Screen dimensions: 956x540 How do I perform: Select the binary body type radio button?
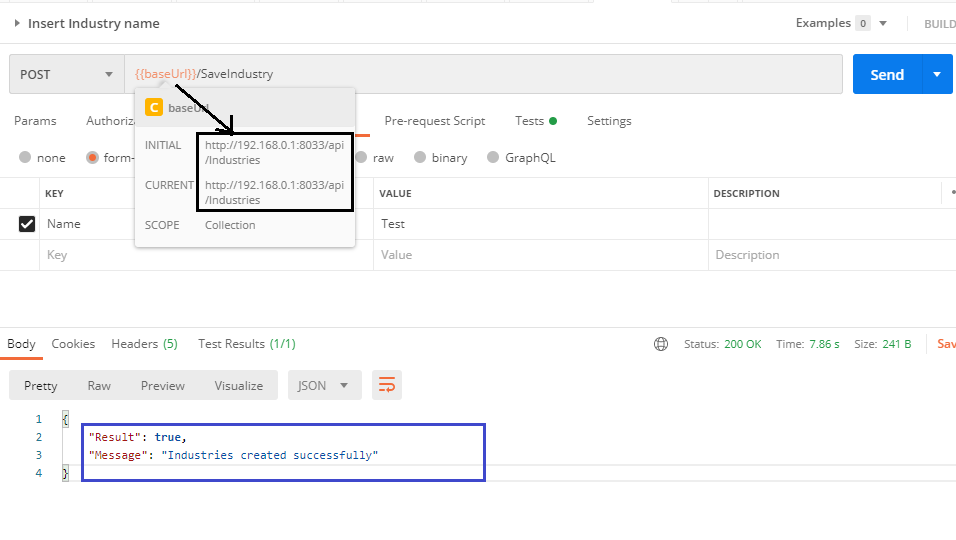point(419,157)
